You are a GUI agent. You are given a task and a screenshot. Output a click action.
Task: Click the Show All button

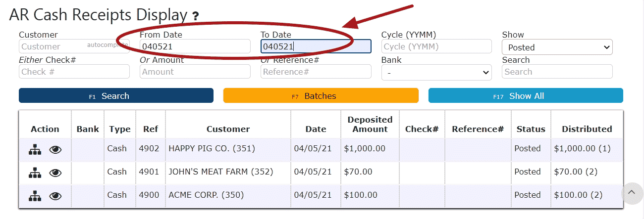click(x=526, y=95)
